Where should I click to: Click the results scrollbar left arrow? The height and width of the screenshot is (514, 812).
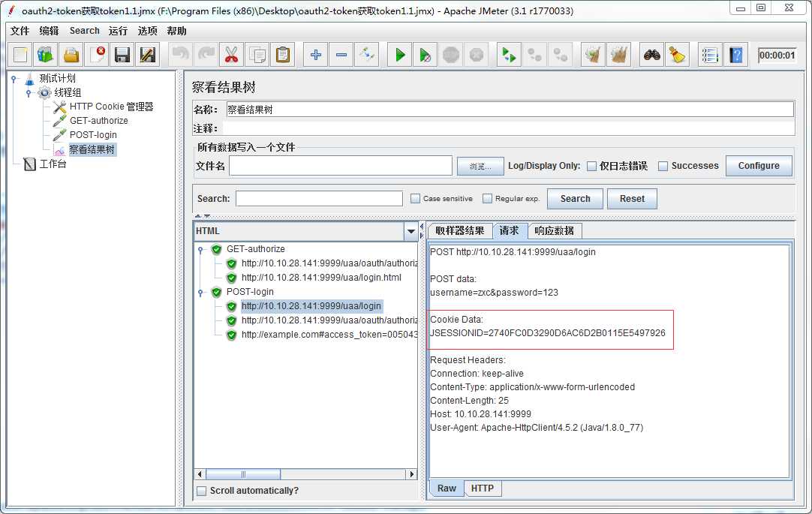click(200, 474)
